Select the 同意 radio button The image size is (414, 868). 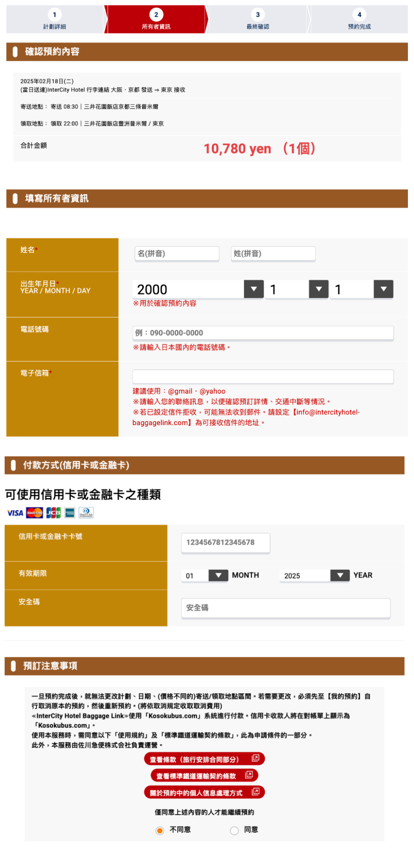coord(234,830)
